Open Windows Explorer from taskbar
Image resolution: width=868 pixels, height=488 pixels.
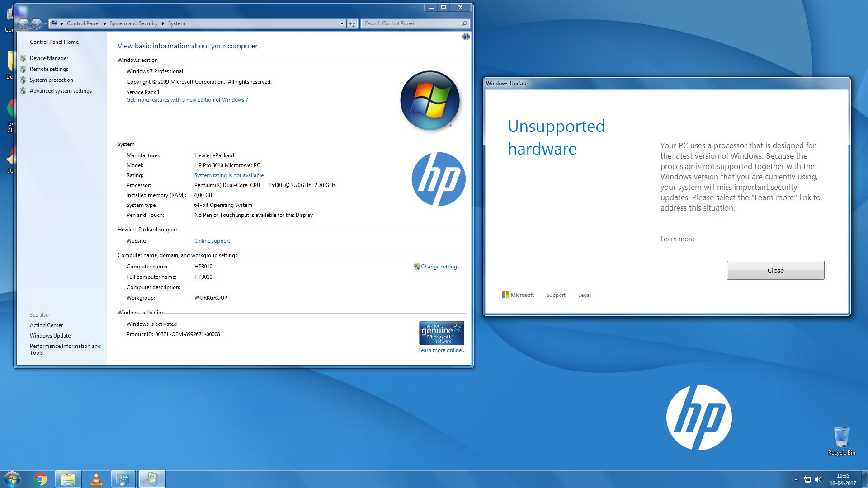68,479
